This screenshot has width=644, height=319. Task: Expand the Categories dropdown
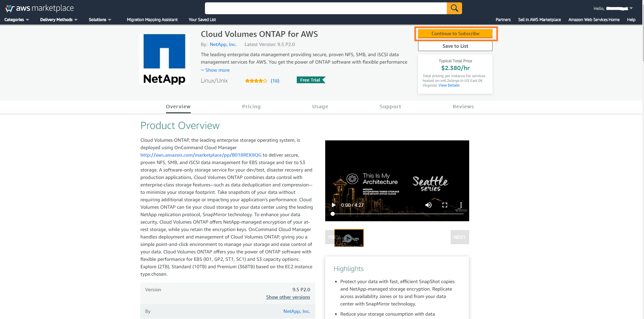coord(16,20)
